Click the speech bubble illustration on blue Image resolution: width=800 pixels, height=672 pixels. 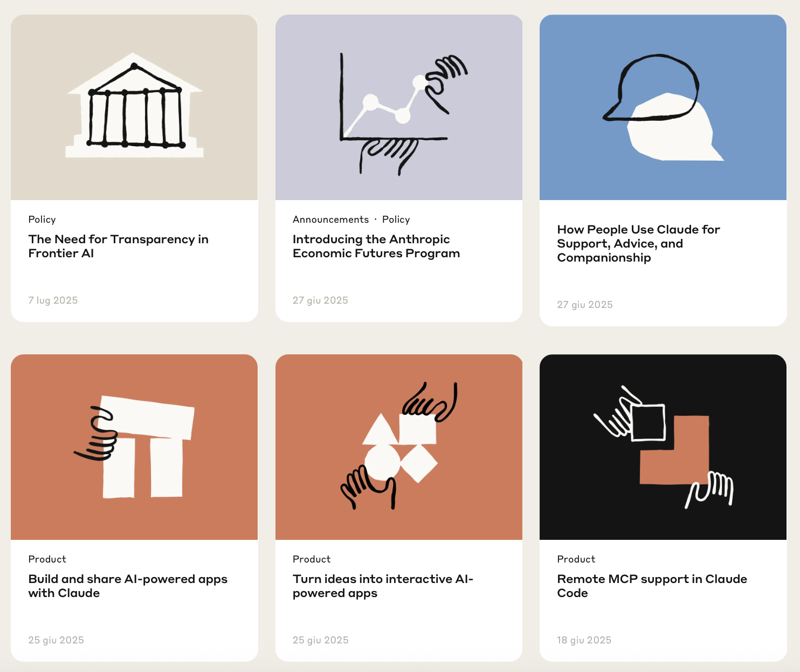(x=663, y=107)
